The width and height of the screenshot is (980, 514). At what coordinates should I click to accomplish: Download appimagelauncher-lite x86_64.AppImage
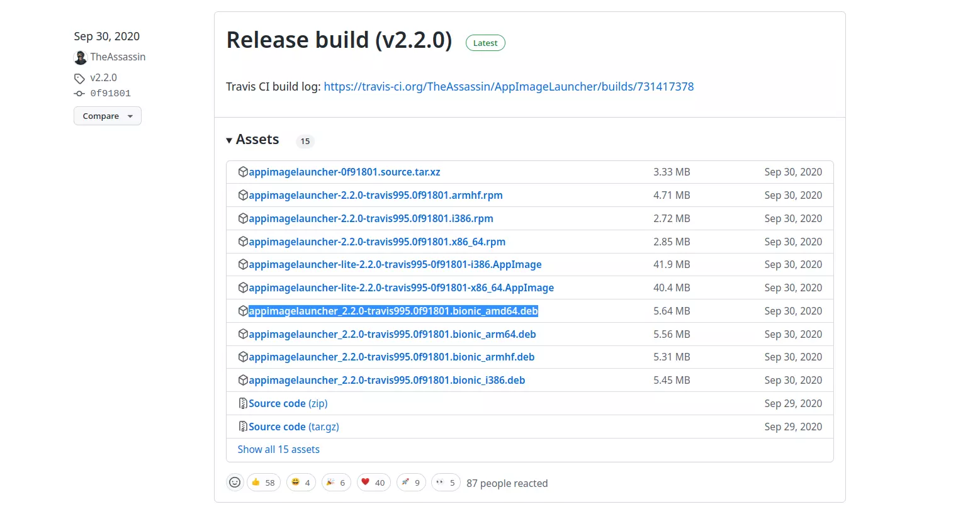point(402,288)
